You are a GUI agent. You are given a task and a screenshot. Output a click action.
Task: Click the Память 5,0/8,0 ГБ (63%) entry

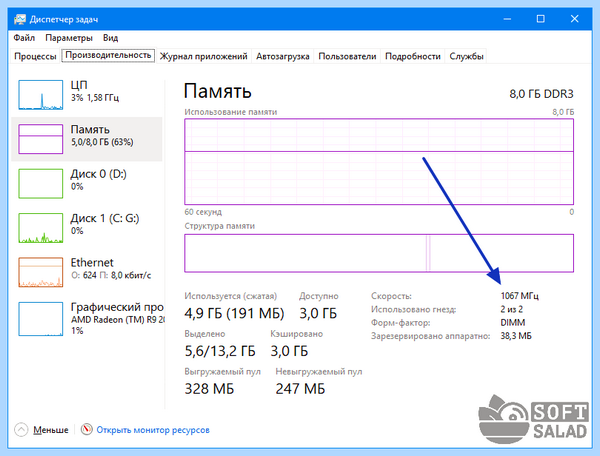[x=87, y=139]
